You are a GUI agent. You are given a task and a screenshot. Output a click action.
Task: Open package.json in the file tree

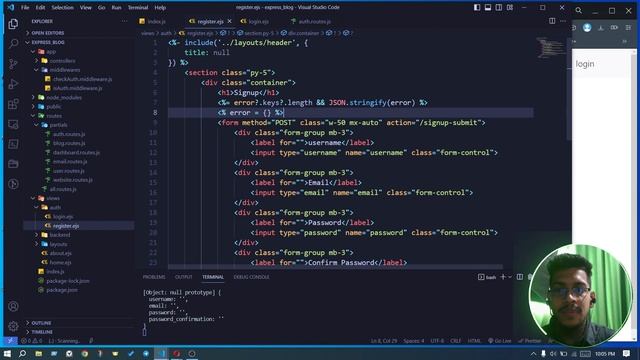tap(62, 290)
